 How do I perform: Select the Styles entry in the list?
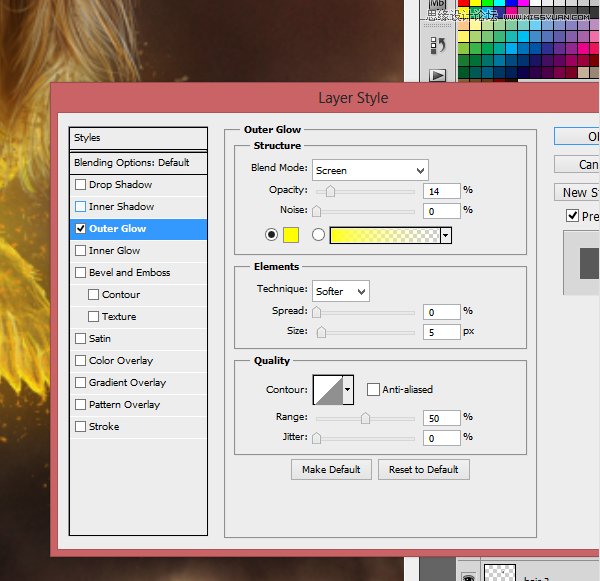coord(138,138)
